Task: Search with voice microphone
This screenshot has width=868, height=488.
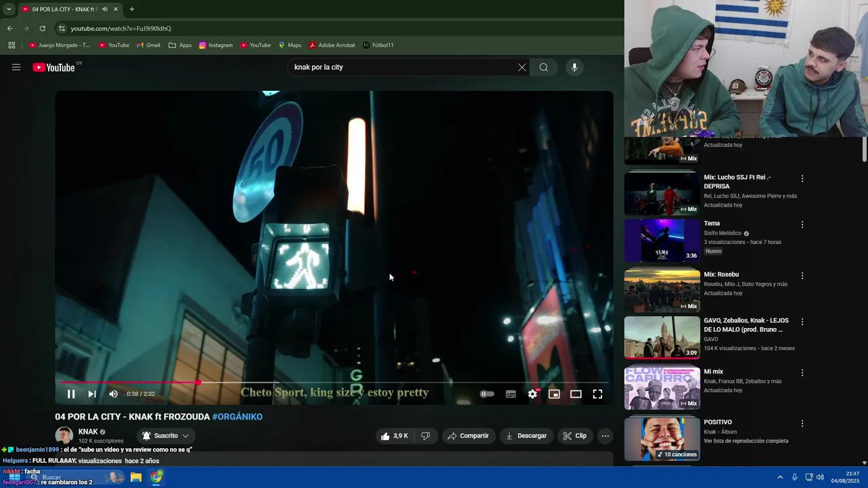Action: [574, 67]
